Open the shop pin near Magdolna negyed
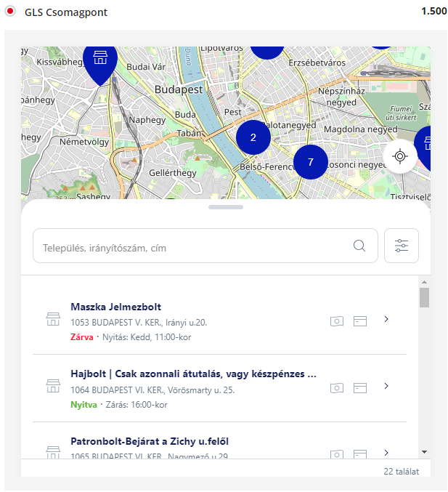This screenshot has height=492, width=448. pyautogui.click(x=424, y=148)
